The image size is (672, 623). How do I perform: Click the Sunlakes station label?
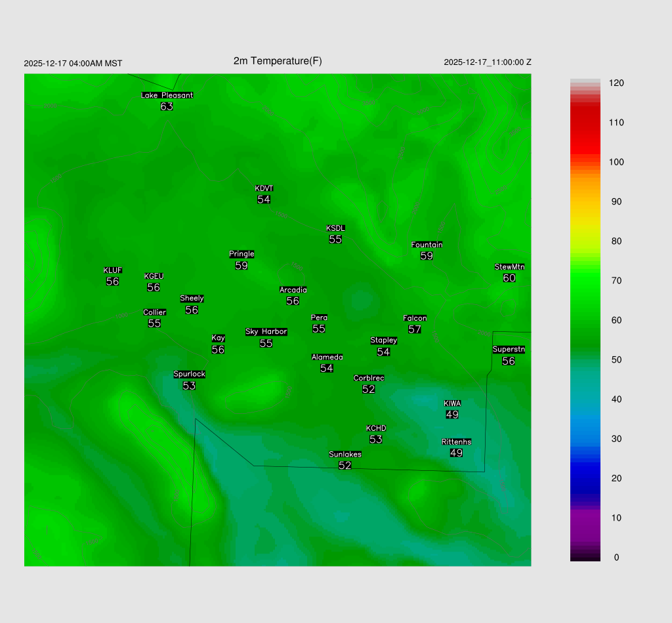[345, 454]
